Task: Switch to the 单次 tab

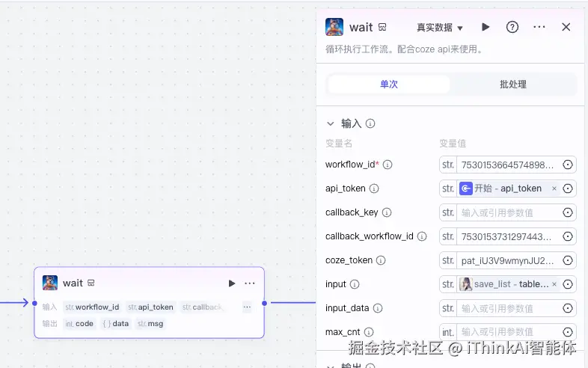Action: coord(389,84)
